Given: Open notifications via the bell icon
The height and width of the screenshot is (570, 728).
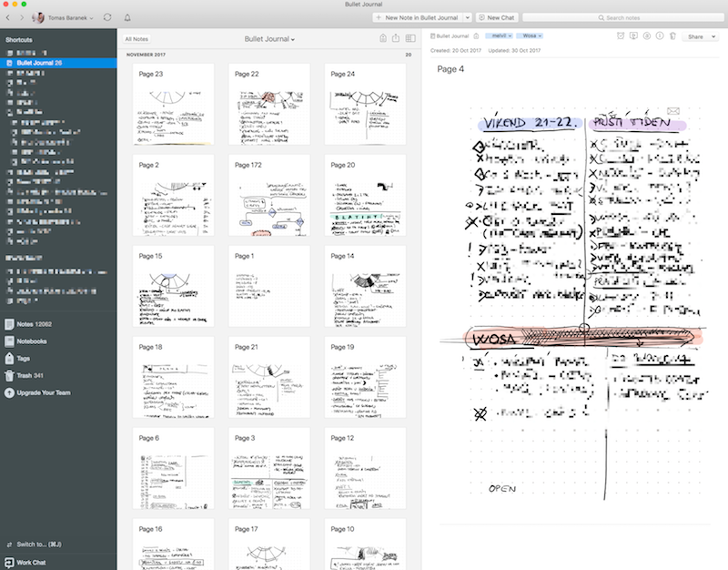Looking at the screenshot, I should tap(128, 17).
